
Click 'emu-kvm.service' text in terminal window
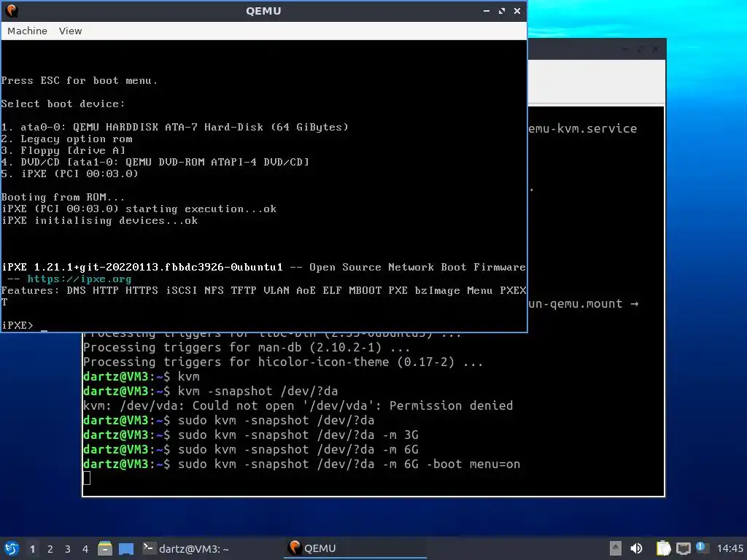click(x=582, y=128)
